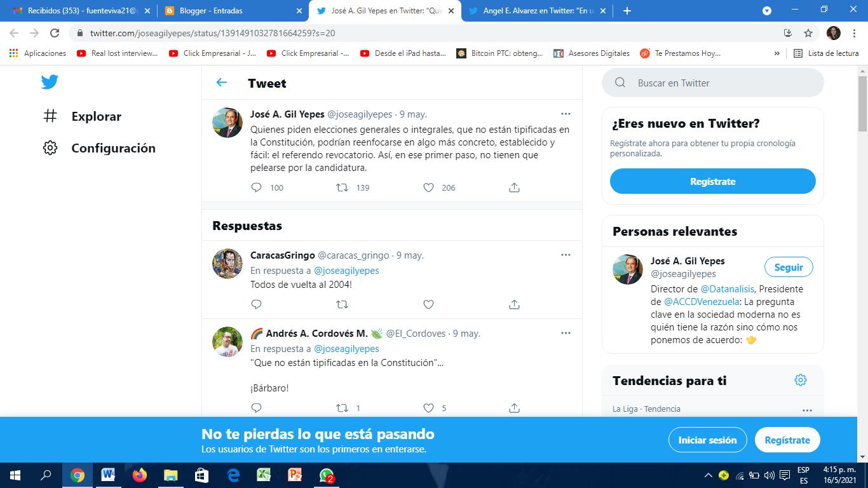Viewport: 868px width, 488px height.
Task: Open the @joseagilyepes link in CaracasGringo reply
Action: click(x=346, y=270)
